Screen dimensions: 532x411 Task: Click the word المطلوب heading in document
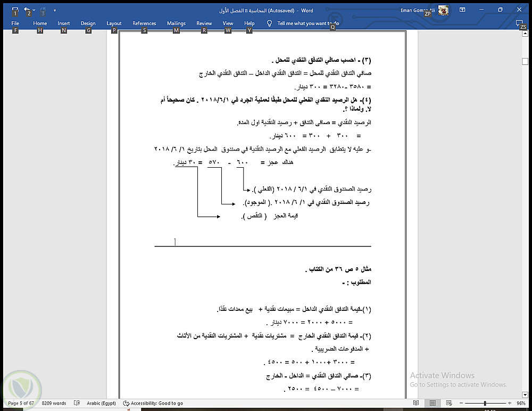[x=361, y=282]
